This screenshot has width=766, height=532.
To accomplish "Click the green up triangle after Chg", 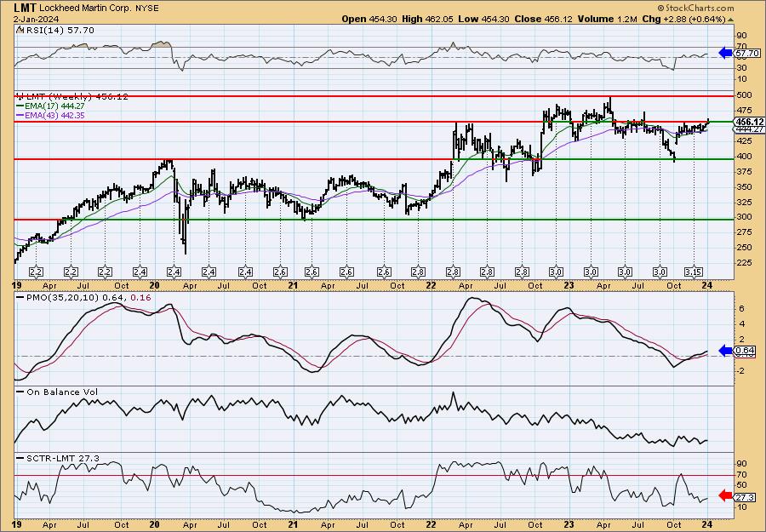I will coord(731,20).
